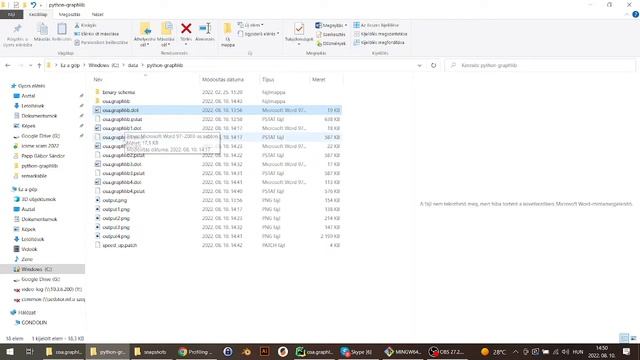Open Windows Start menu
Screen dimensions: 640x360
coord(10,351)
